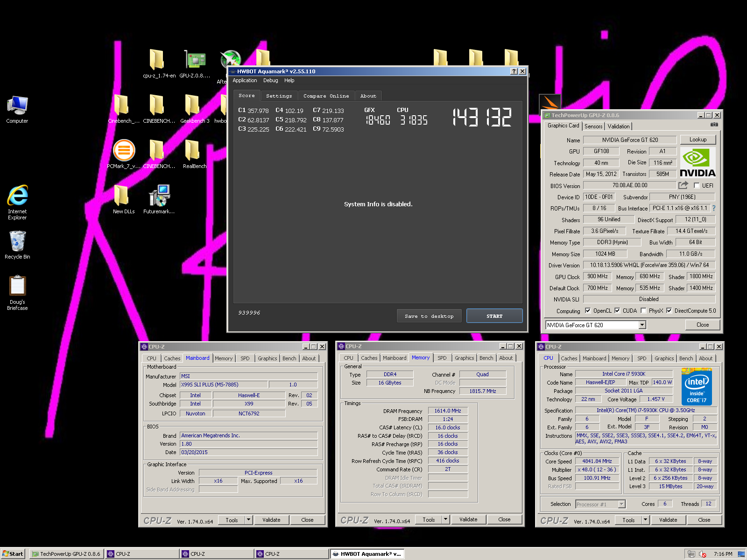Open the Debug menu in Aquamark

pos(270,80)
